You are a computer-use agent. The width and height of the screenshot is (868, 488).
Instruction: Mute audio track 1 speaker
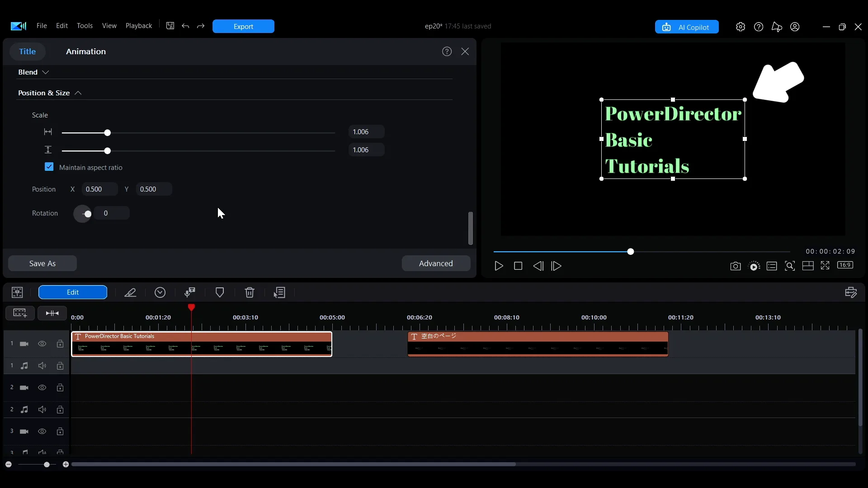click(x=42, y=366)
